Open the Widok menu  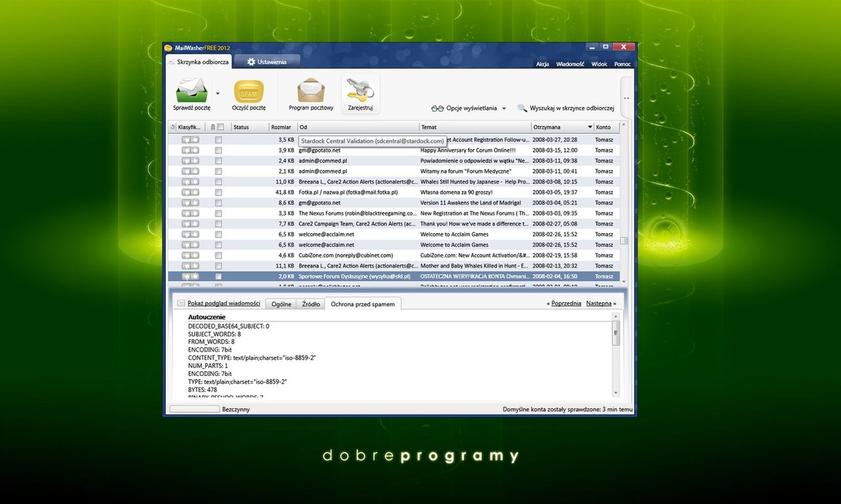click(x=599, y=64)
